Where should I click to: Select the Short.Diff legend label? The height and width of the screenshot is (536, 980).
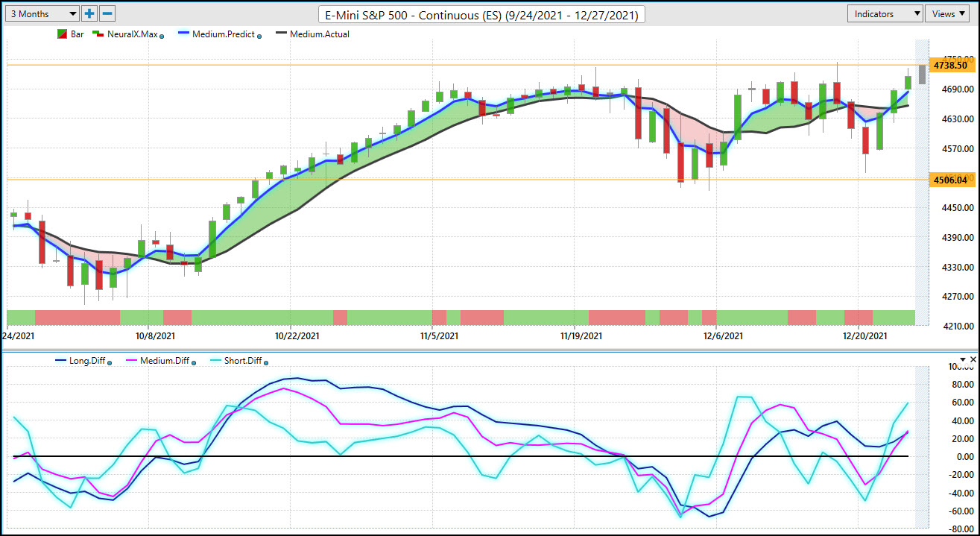coord(243,361)
